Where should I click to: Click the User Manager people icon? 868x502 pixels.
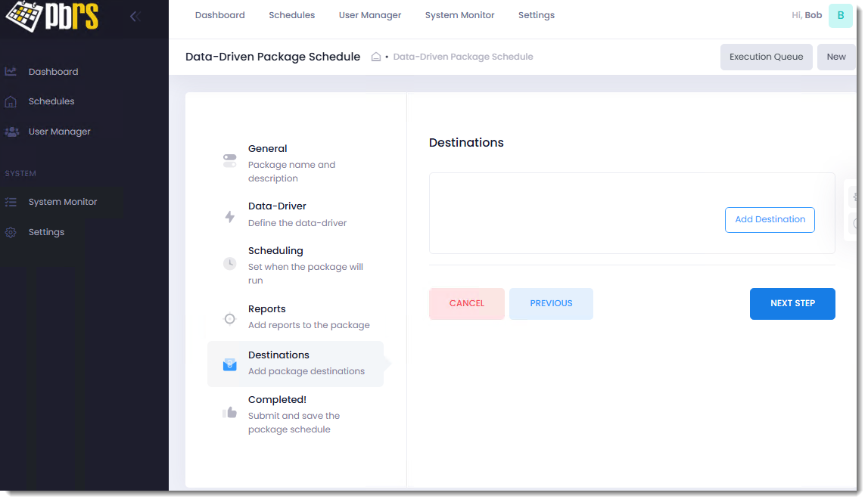coord(11,132)
